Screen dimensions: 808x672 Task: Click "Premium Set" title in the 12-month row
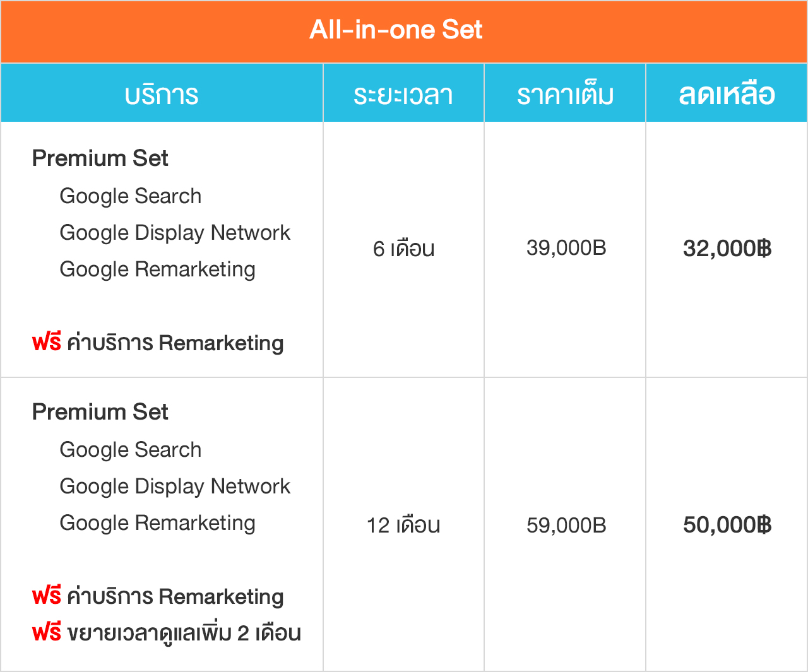click(x=100, y=412)
